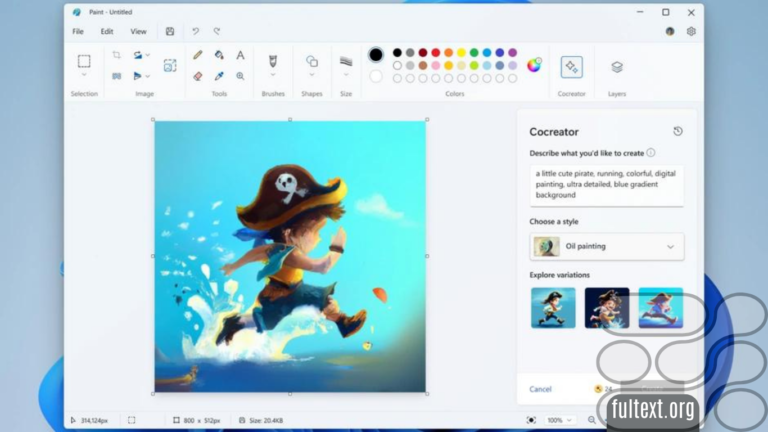This screenshot has height=432, width=768.
Task: Click the Crop tool icon
Action: click(117, 55)
